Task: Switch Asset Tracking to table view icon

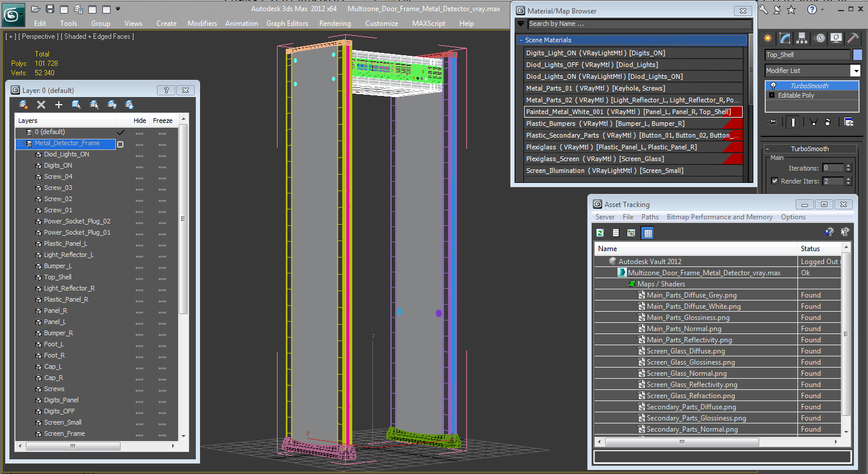Action: 647,233
